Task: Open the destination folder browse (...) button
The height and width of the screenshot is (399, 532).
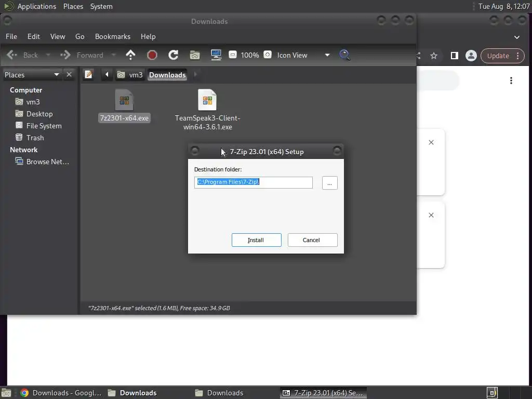Action: pos(329,183)
